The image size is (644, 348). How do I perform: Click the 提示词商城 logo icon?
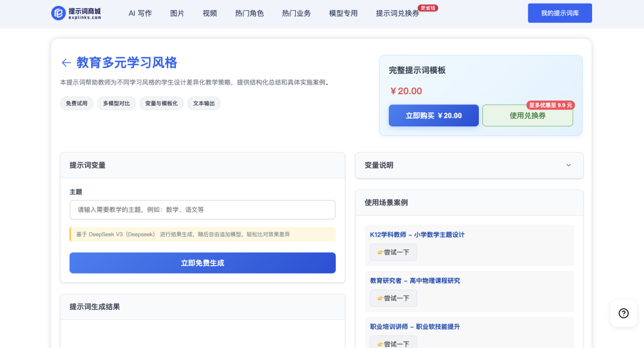coord(58,13)
